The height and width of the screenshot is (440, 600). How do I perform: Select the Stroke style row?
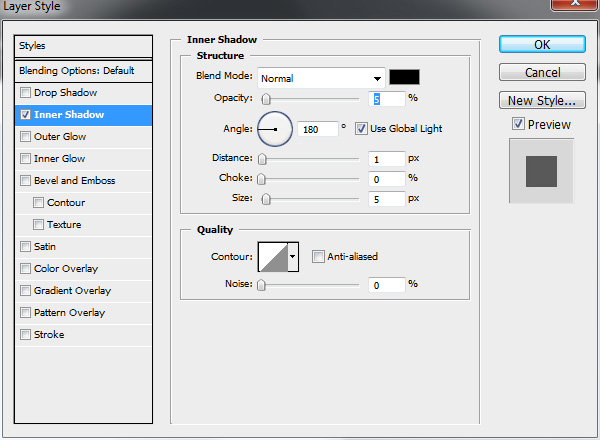(83, 335)
